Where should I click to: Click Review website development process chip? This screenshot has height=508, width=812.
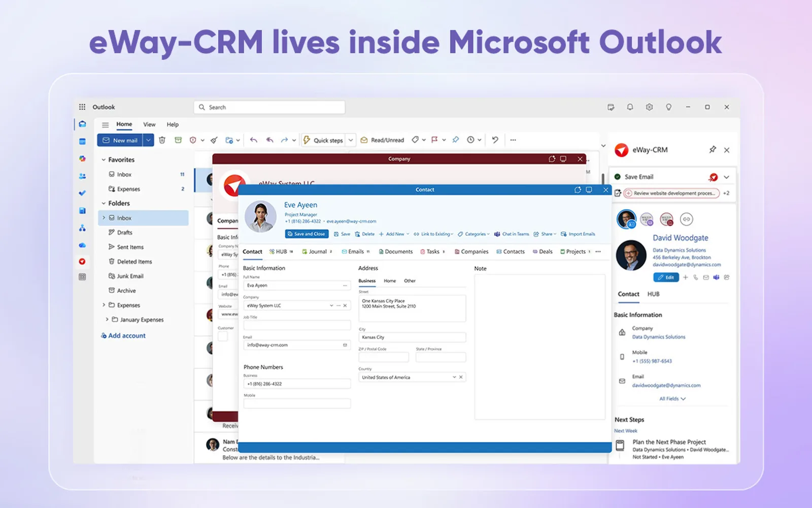tap(671, 194)
